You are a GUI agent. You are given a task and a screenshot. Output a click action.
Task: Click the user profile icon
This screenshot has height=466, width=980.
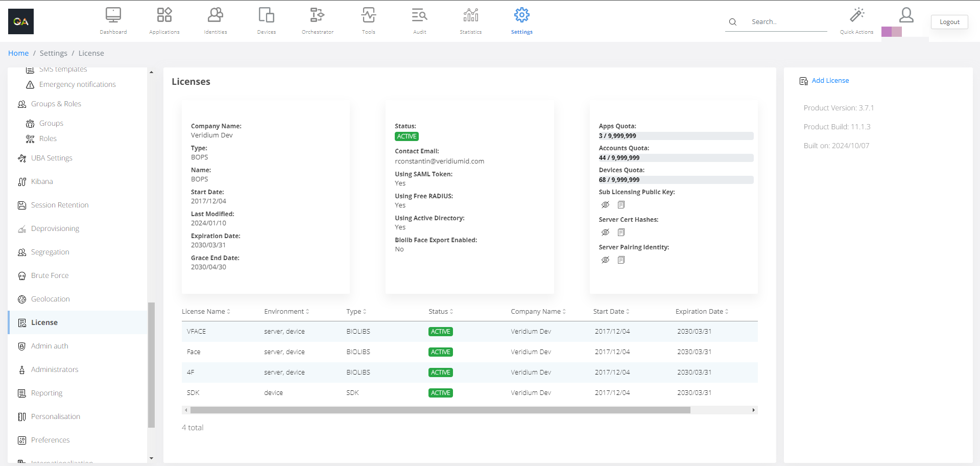tap(906, 15)
